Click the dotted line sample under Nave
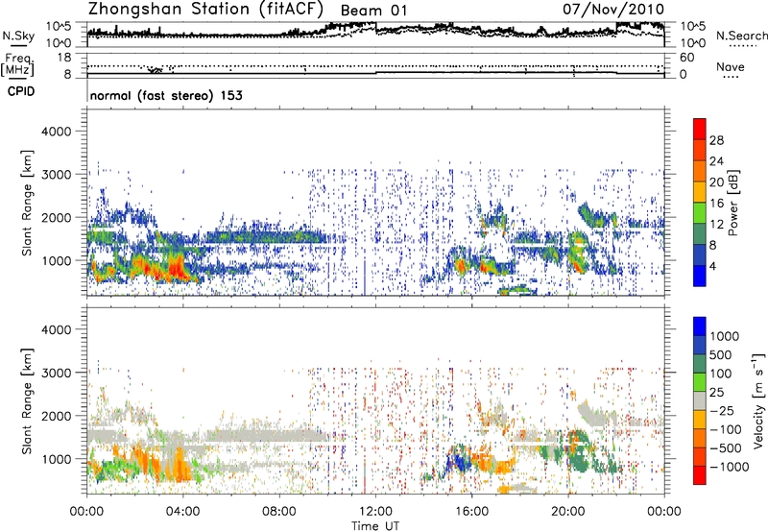768x532 pixels. 731,77
